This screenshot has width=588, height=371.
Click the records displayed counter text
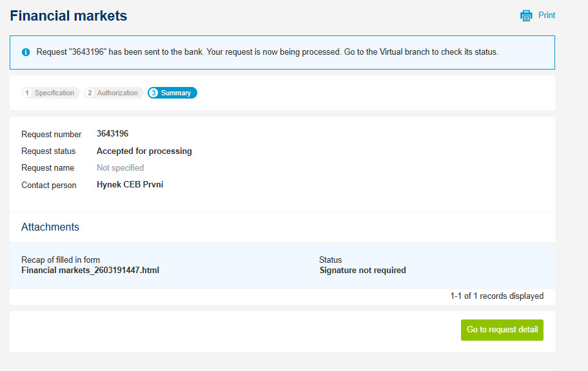click(497, 296)
